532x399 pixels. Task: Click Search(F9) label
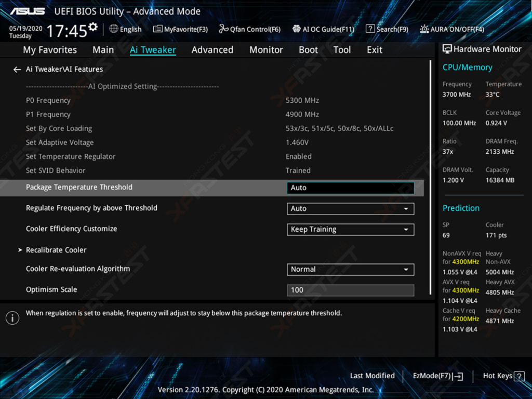coord(392,29)
